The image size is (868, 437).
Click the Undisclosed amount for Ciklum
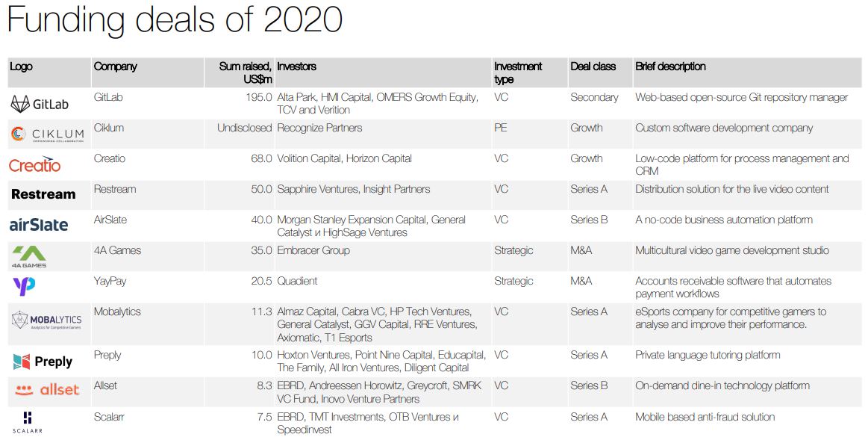pos(244,128)
